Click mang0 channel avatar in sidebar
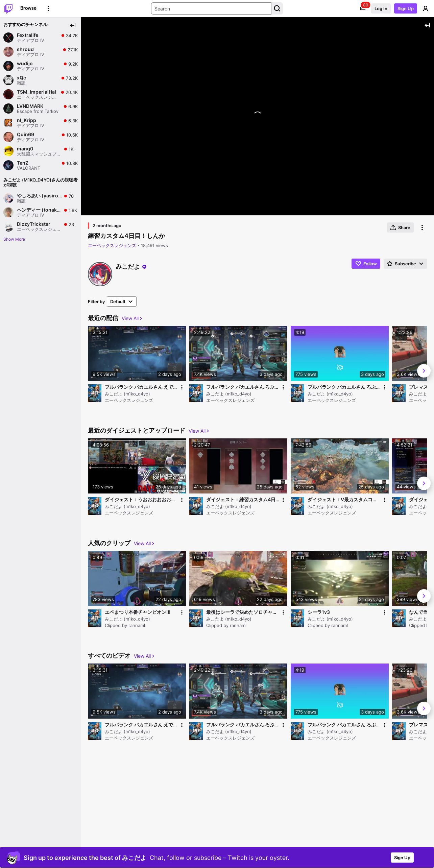The image size is (434, 868). [x=8, y=151]
